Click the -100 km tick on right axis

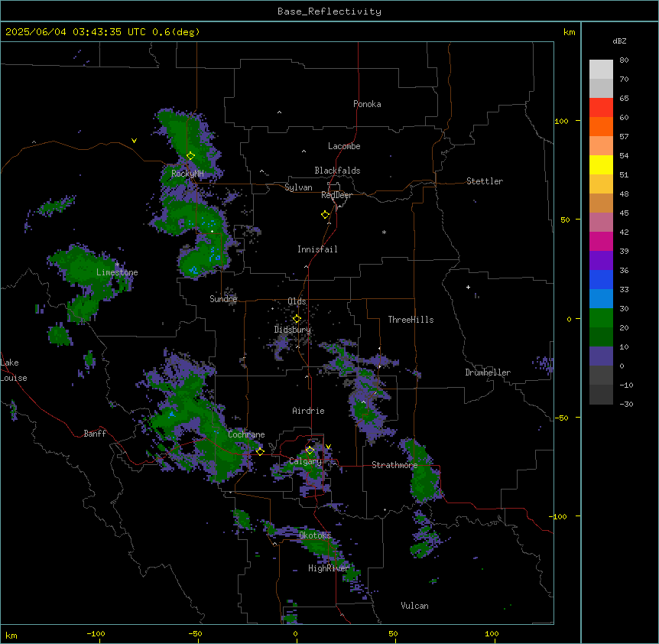pyautogui.click(x=559, y=516)
